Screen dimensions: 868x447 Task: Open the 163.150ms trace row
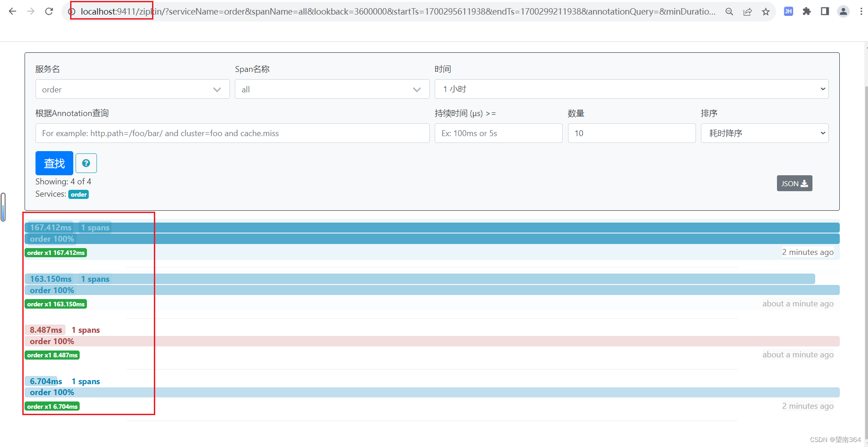[x=432, y=291]
